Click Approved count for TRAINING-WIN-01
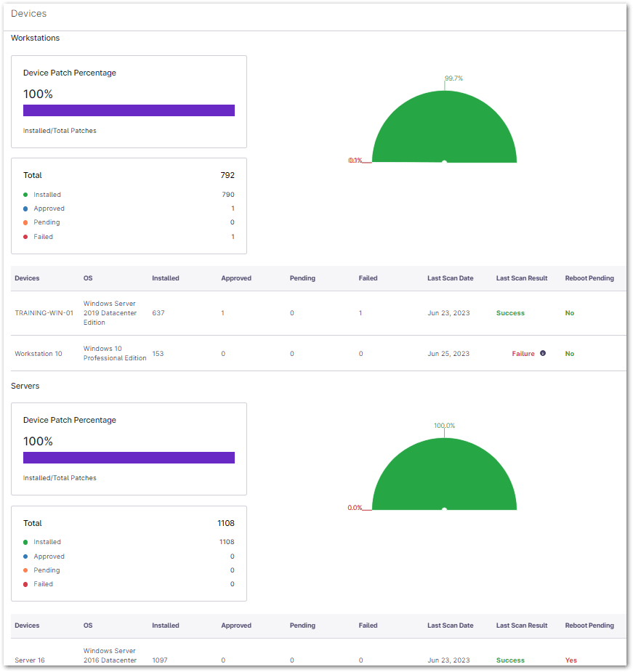The width and height of the screenshot is (633, 672). coord(222,313)
